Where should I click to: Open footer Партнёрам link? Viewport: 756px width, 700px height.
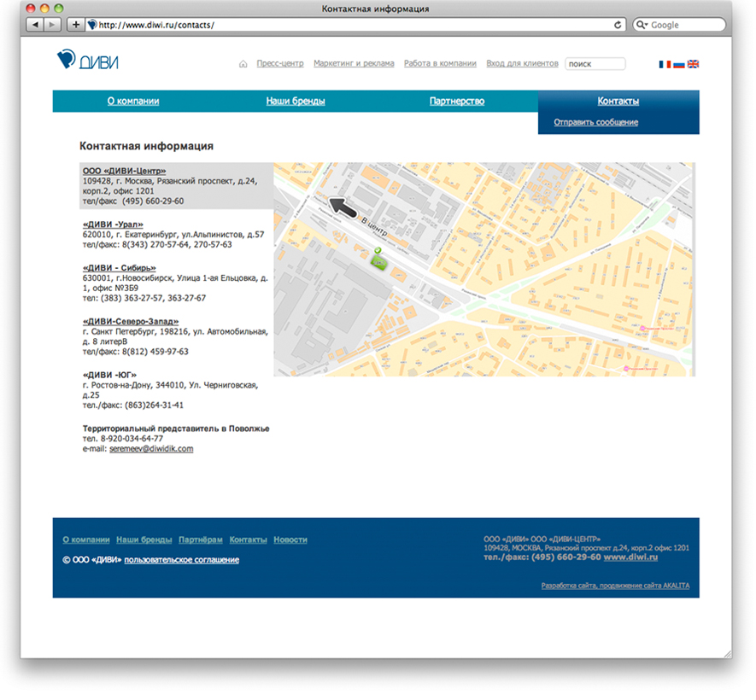pos(201,540)
